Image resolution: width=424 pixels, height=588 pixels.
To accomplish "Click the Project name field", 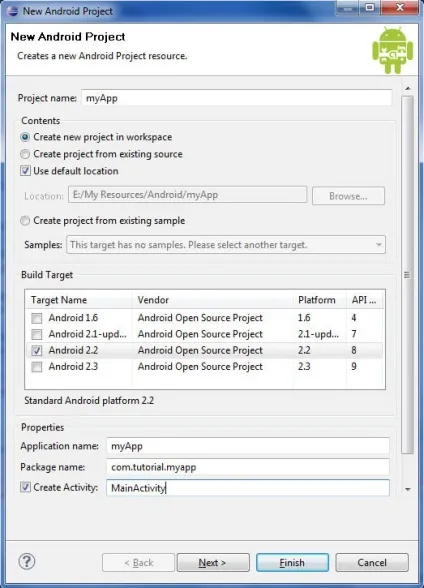I will [237, 98].
